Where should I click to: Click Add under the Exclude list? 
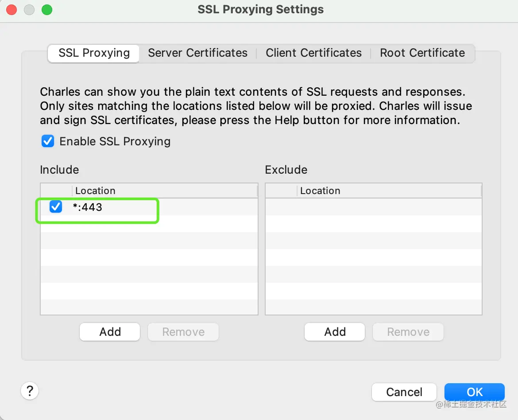[335, 332]
